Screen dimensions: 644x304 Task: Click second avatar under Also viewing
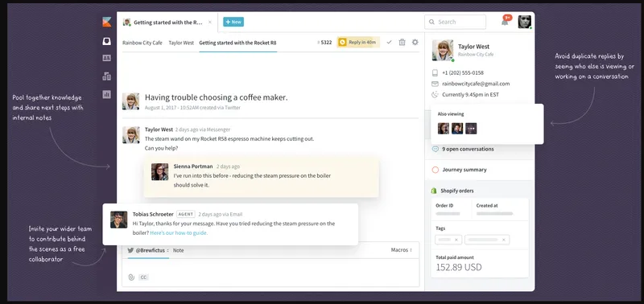457,129
